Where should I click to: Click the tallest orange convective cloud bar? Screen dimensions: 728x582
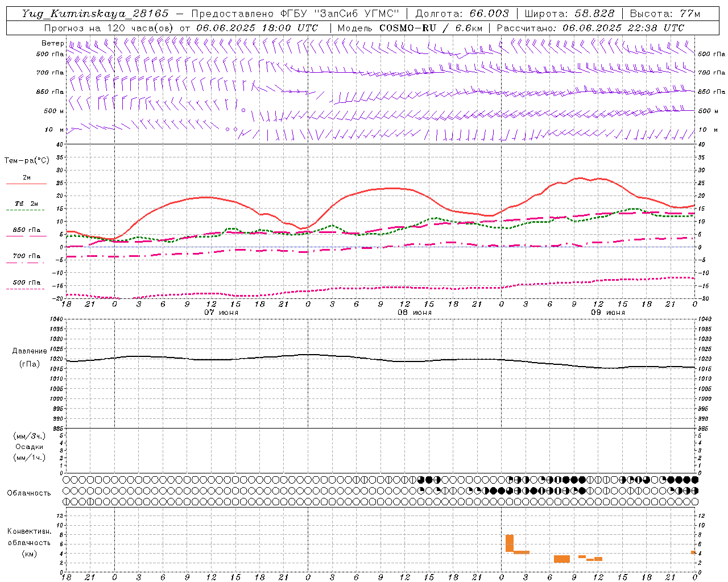510,543
